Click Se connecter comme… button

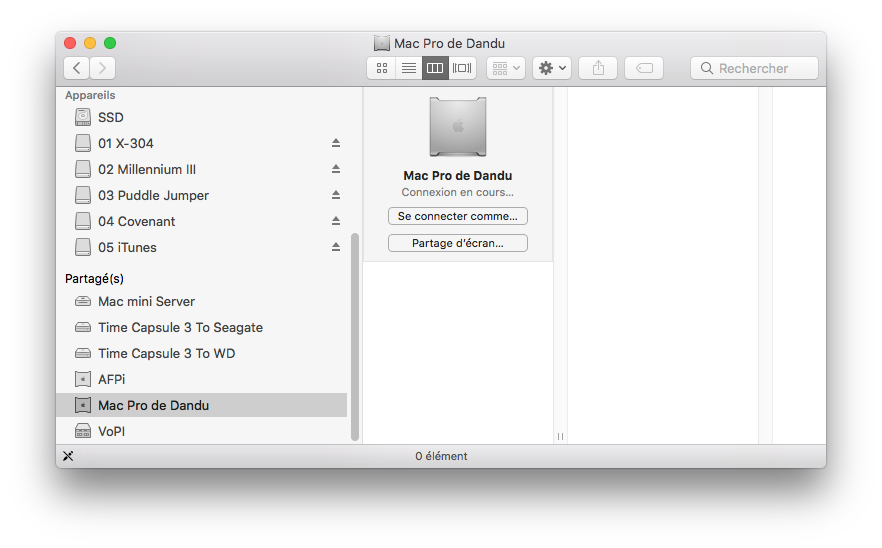click(457, 216)
